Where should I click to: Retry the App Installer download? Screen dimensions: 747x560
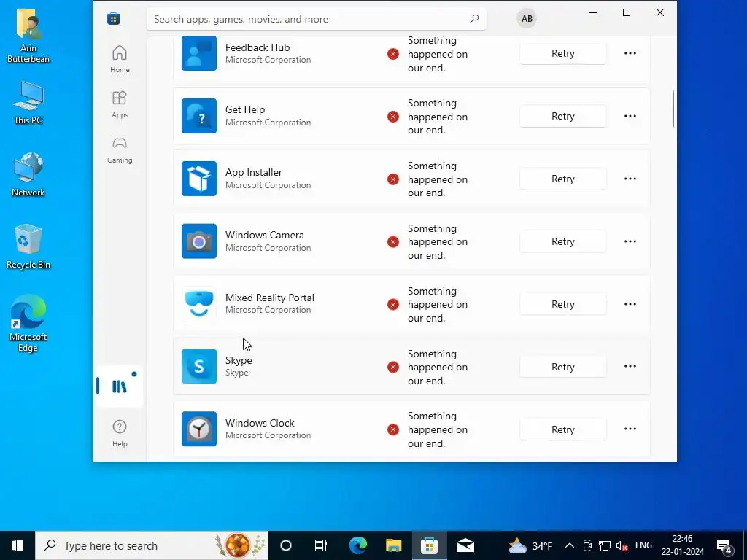click(x=562, y=179)
